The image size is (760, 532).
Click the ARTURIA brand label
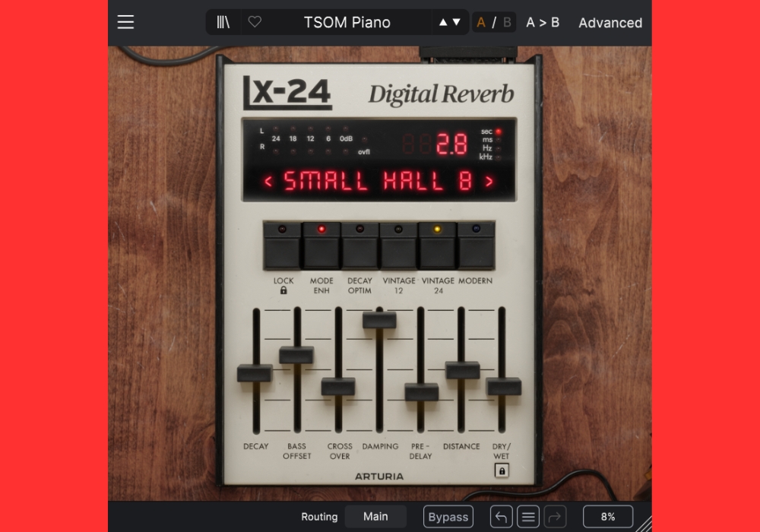tap(379, 477)
